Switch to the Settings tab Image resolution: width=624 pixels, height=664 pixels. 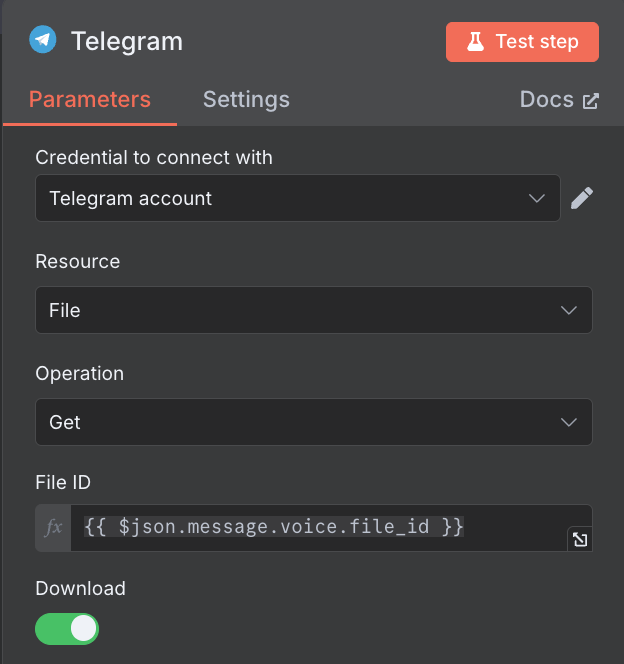point(246,100)
